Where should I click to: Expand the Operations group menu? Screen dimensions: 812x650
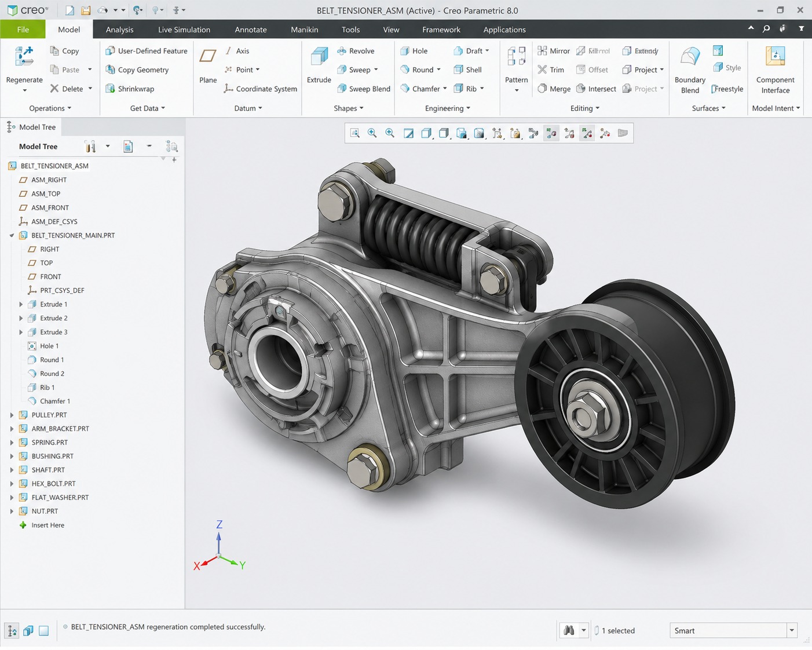tap(50, 108)
